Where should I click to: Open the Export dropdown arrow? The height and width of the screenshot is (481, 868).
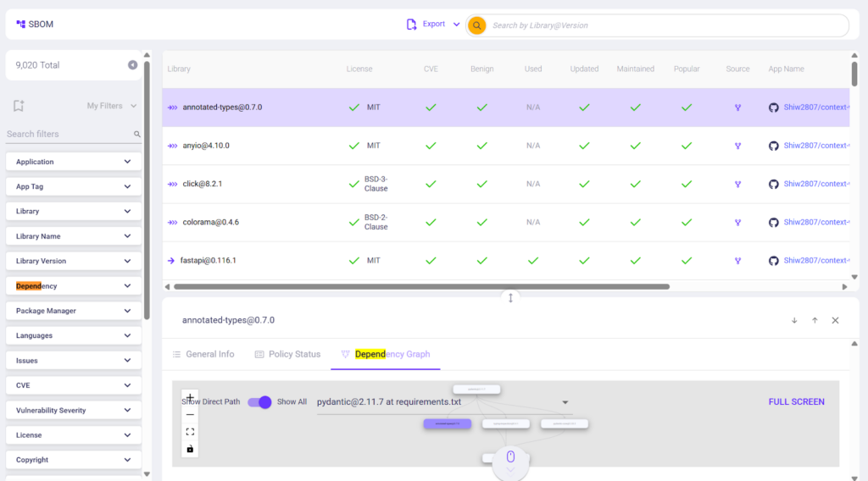click(456, 25)
